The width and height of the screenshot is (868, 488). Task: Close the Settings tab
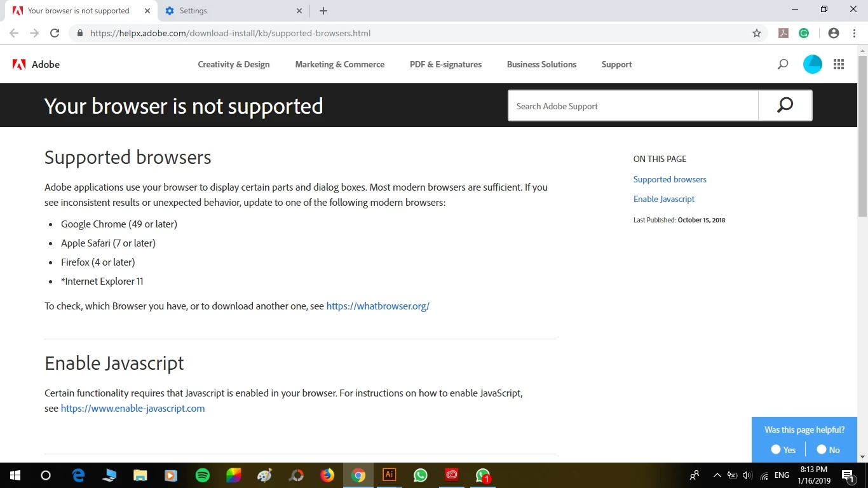[299, 11]
